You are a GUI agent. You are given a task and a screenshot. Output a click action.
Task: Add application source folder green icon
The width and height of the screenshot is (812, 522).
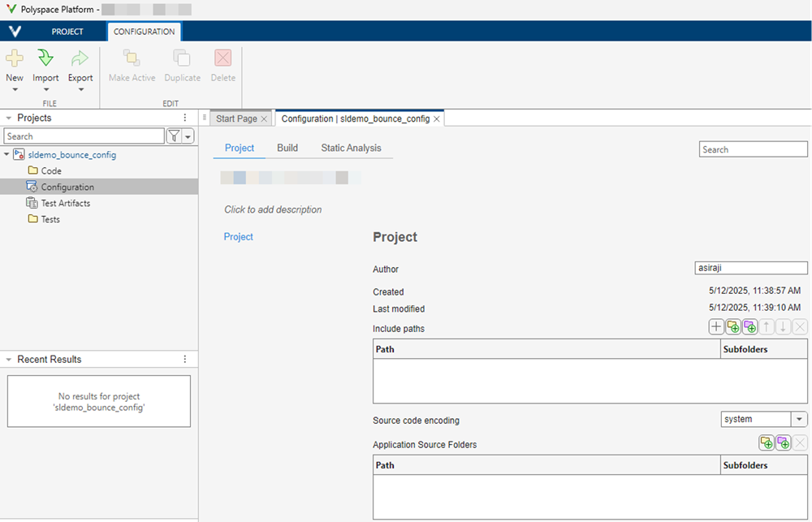(x=767, y=442)
